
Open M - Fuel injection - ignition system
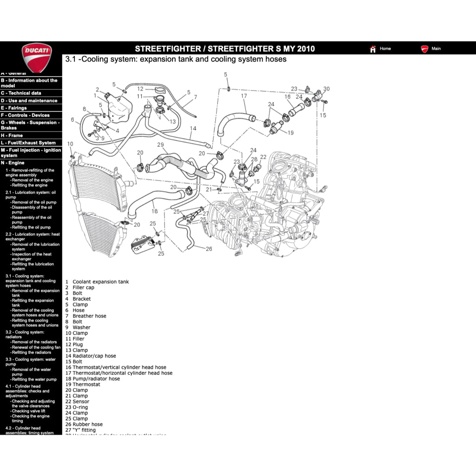[x=31, y=152]
